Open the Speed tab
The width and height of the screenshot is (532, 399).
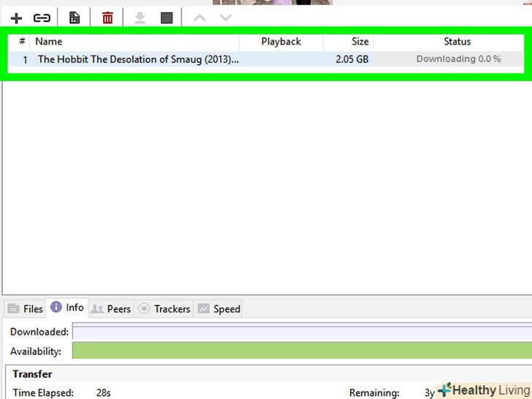click(218, 308)
